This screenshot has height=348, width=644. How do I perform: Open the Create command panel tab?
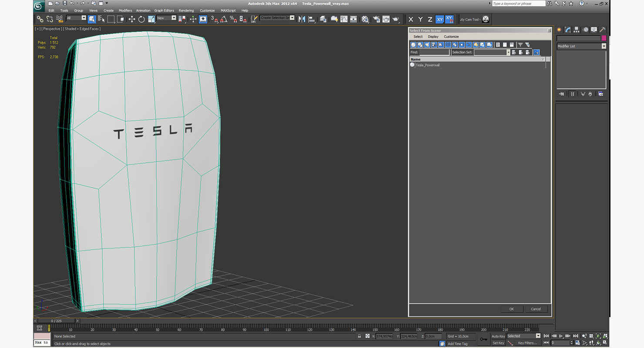pos(559,30)
